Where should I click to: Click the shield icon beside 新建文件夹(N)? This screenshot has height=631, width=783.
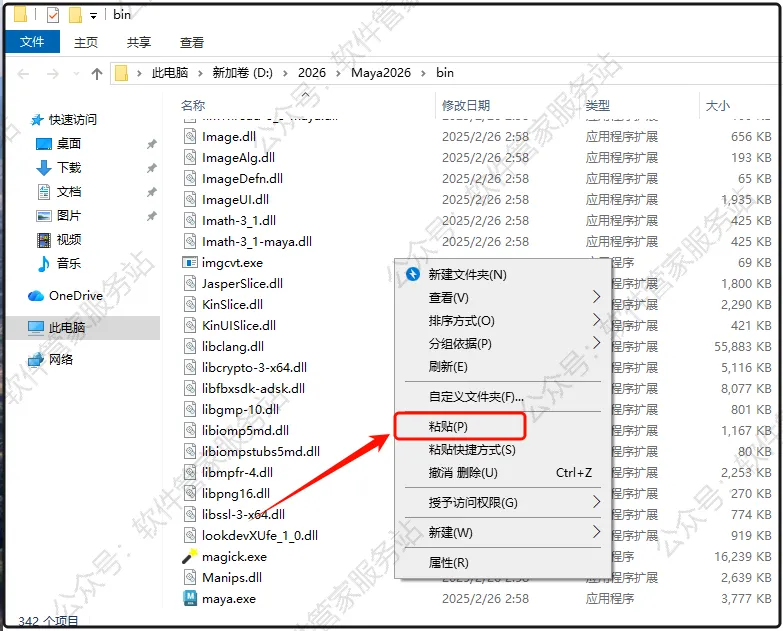[412, 274]
